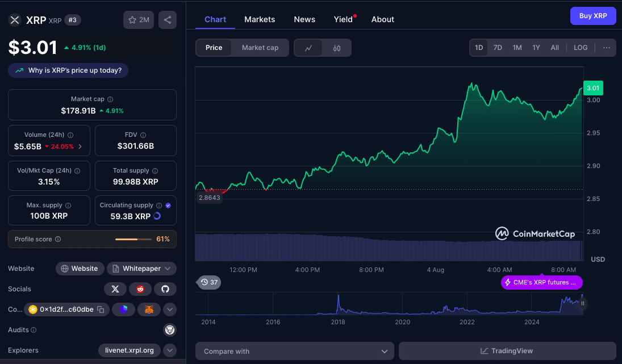Click the $301.66B FDV value
The width and height of the screenshot is (622, 364).
pos(136,147)
